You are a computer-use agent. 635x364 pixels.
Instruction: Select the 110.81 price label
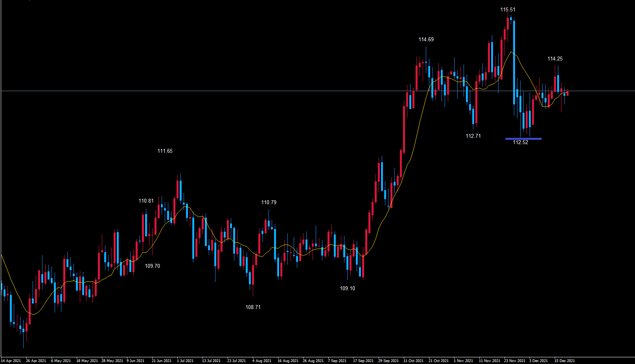point(146,201)
